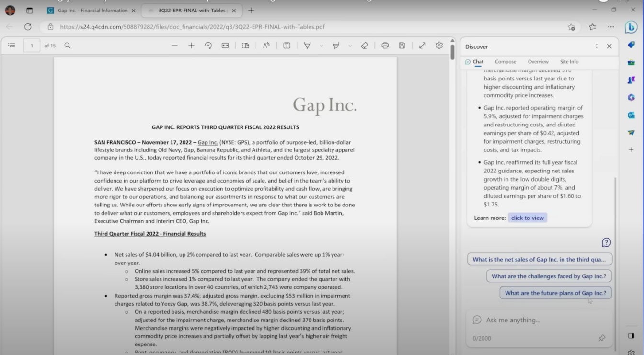Screen dimensions: 644x355
Task: Open browser Settings and more menu
Action: pos(611,27)
